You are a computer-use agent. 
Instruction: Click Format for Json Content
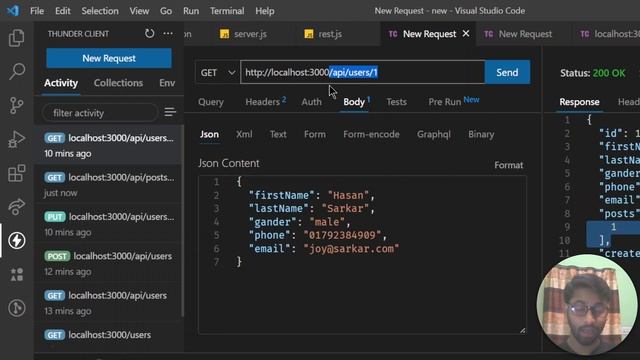(x=509, y=165)
